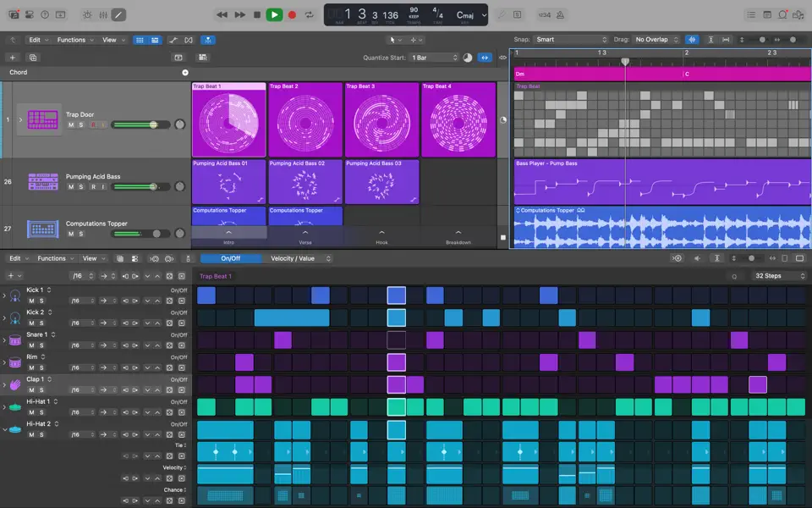This screenshot has width=812, height=508.
Task: Click the Trap Door drum machine icon
Action: (x=43, y=120)
